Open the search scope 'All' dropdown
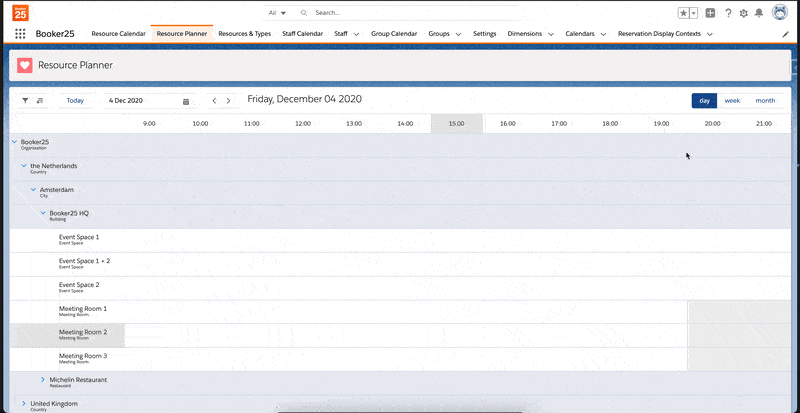The image size is (800, 413). pyautogui.click(x=277, y=13)
